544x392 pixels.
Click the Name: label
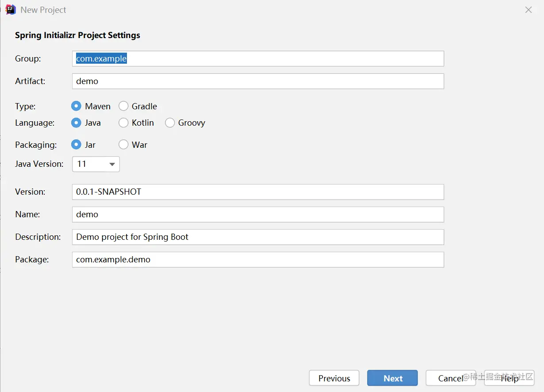(27, 214)
